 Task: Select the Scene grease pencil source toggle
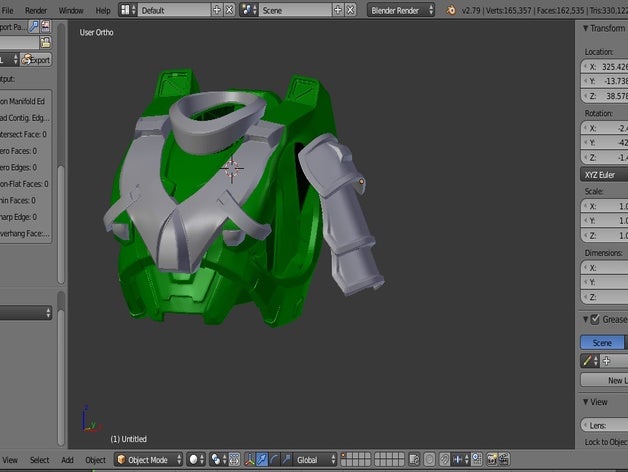(602, 342)
